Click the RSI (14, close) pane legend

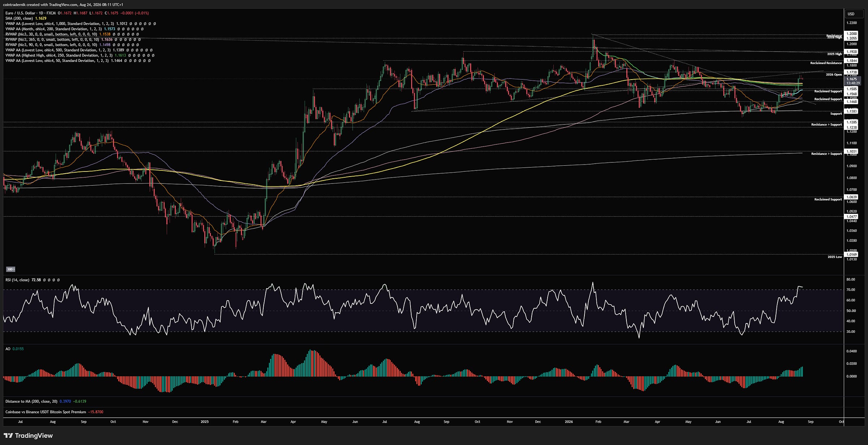(x=17, y=280)
